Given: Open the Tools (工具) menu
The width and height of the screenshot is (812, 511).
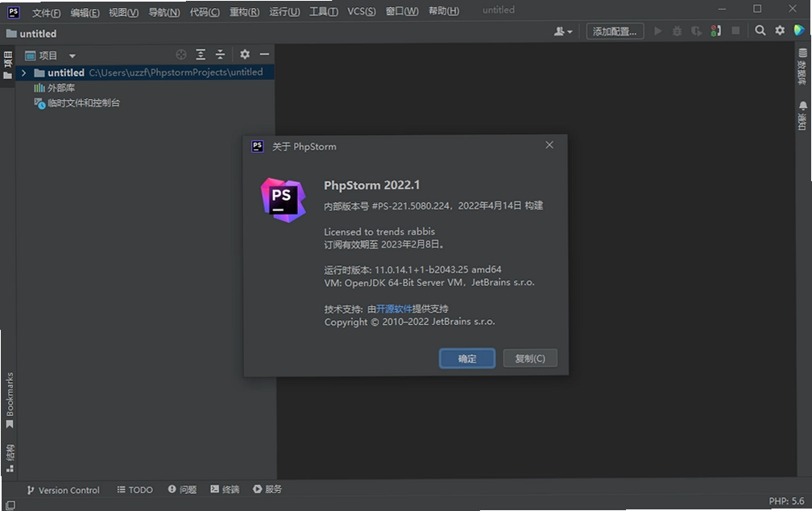Looking at the screenshot, I should coord(324,11).
